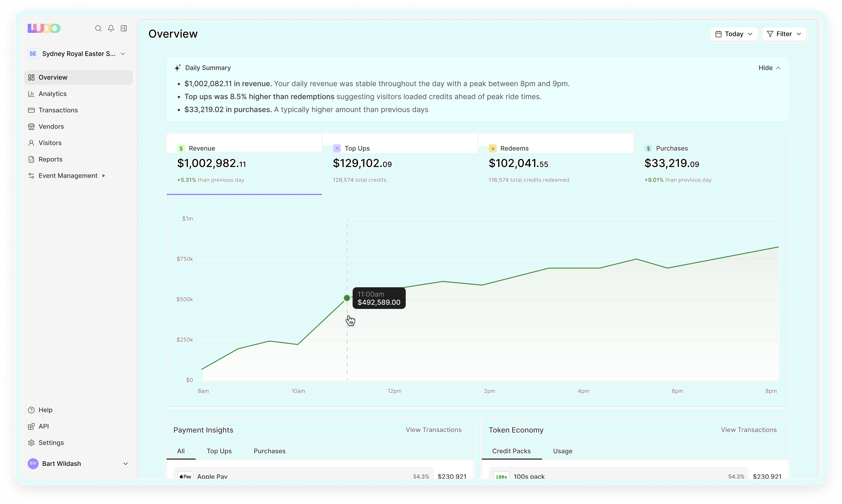Select the Top Ups stat card
The image size is (842, 504).
coord(400,163)
